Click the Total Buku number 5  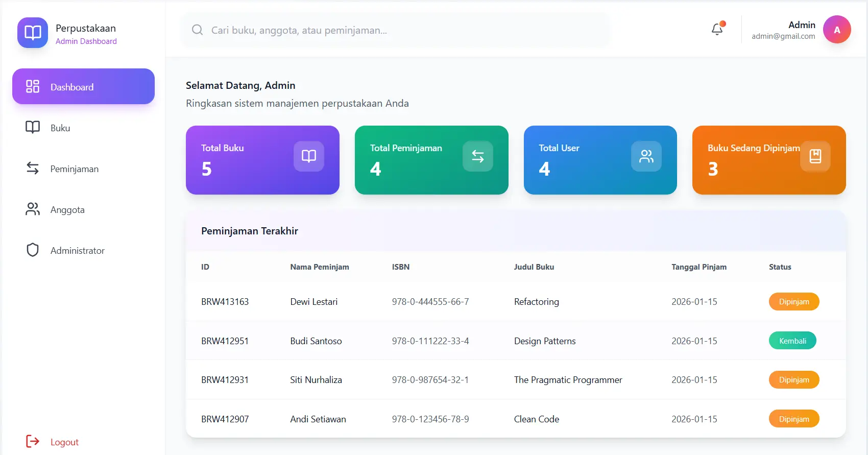(x=206, y=169)
